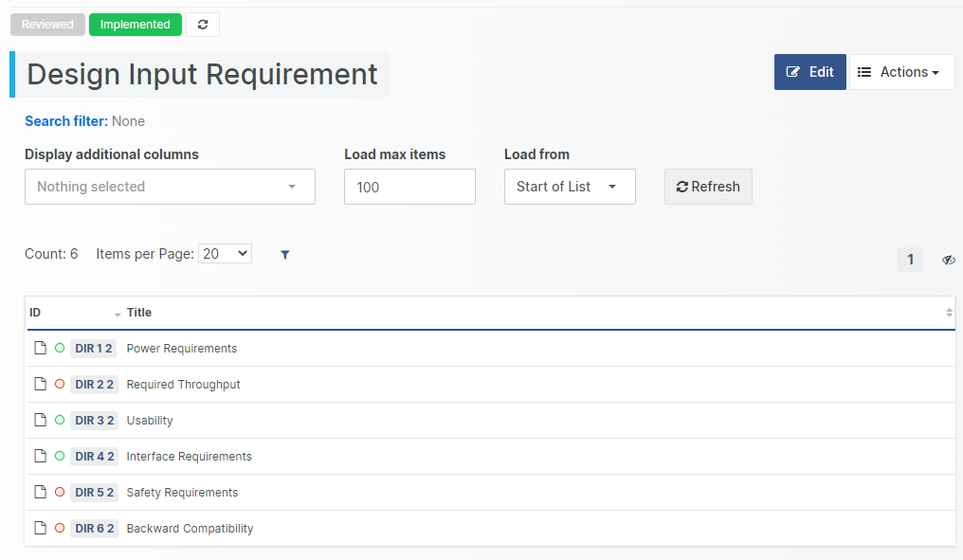Toggle the hidden-columns eye icon

(948, 260)
